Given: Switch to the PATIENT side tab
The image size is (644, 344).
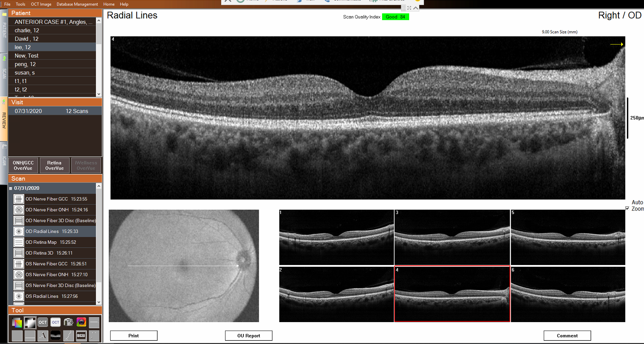Looking at the screenshot, I should click(4, 30).
